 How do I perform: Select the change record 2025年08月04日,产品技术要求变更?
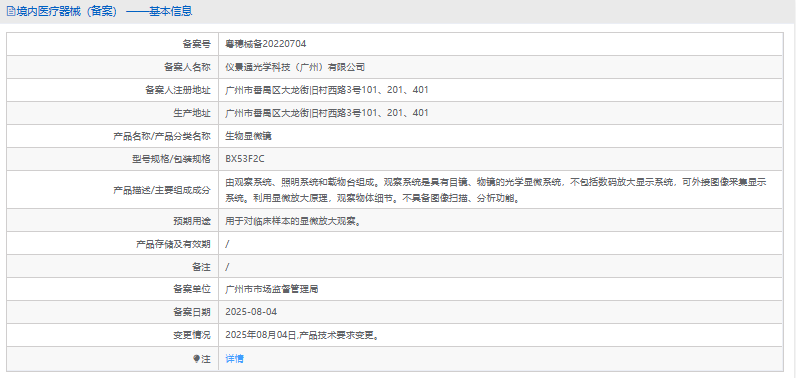pos(303,335)
